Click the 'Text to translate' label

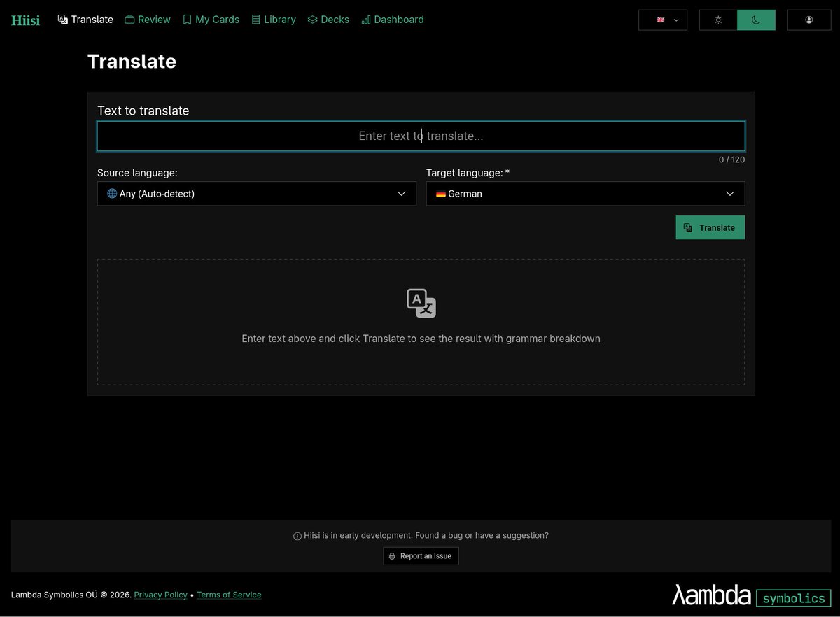(143, 111)
